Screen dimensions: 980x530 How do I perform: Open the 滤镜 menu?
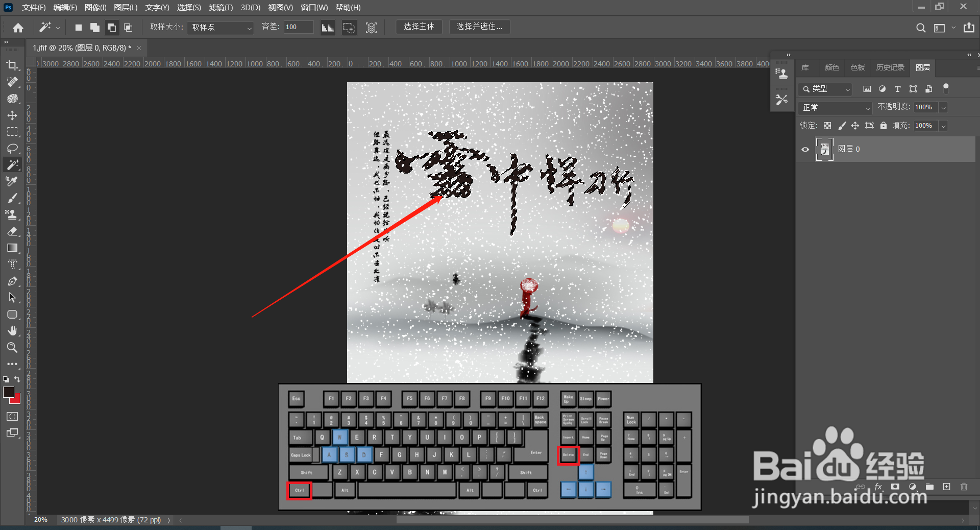pos(220,8)
